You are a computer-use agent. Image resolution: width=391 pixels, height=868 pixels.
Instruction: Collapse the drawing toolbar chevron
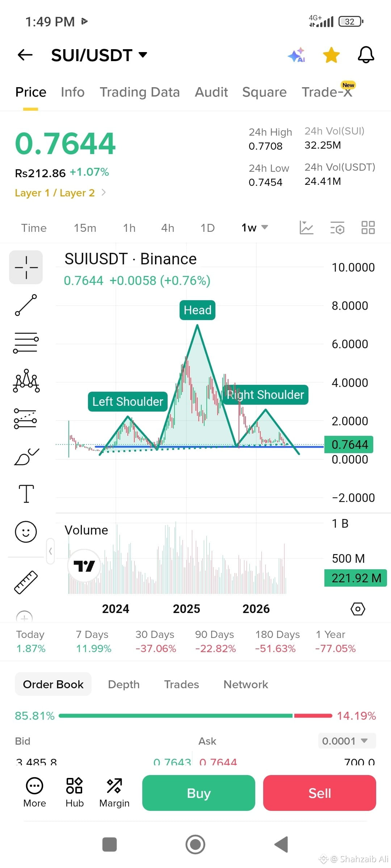pyautogui.click(x=50, y=551)
